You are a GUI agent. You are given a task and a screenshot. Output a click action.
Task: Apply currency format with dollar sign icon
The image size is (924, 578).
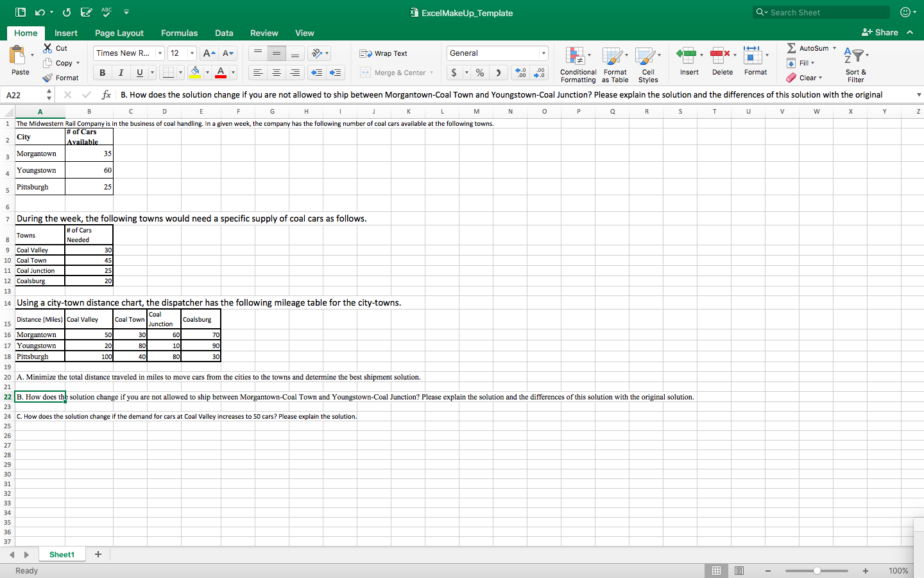454,73
